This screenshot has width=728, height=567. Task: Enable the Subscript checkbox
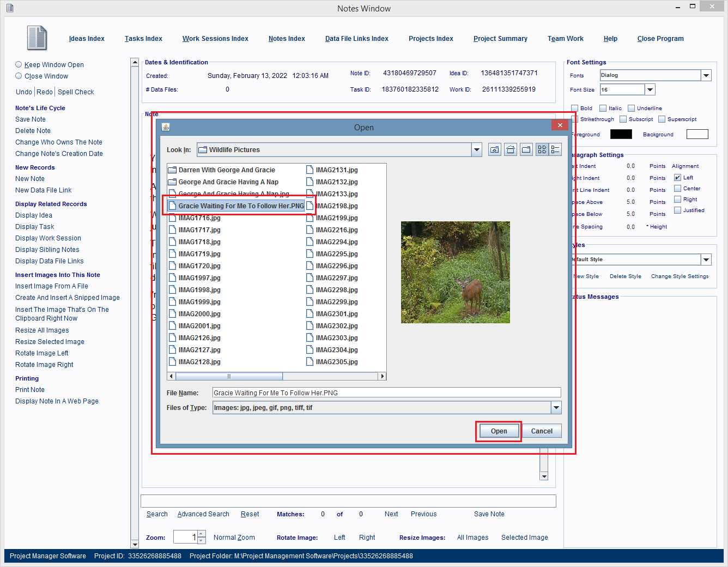point(623,119)
